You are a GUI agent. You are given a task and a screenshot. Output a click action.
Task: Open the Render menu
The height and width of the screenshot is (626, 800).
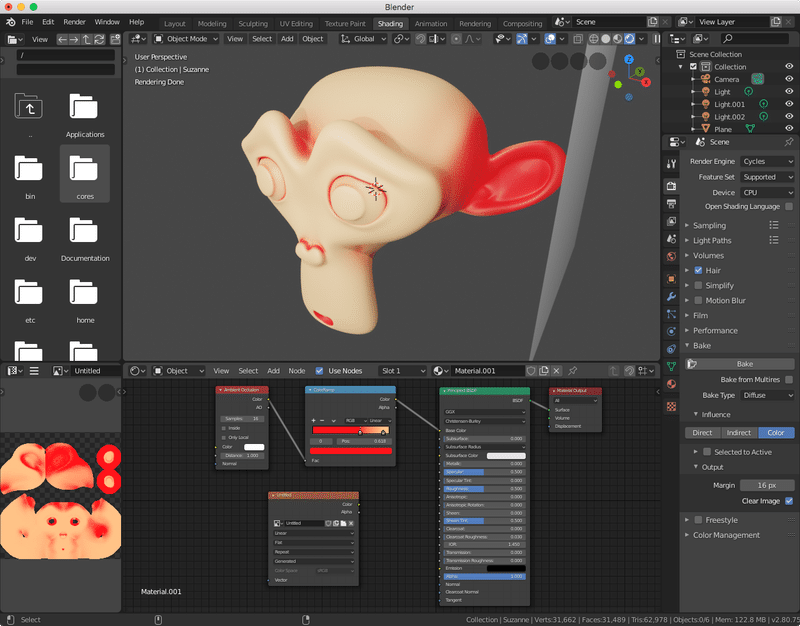74,22
